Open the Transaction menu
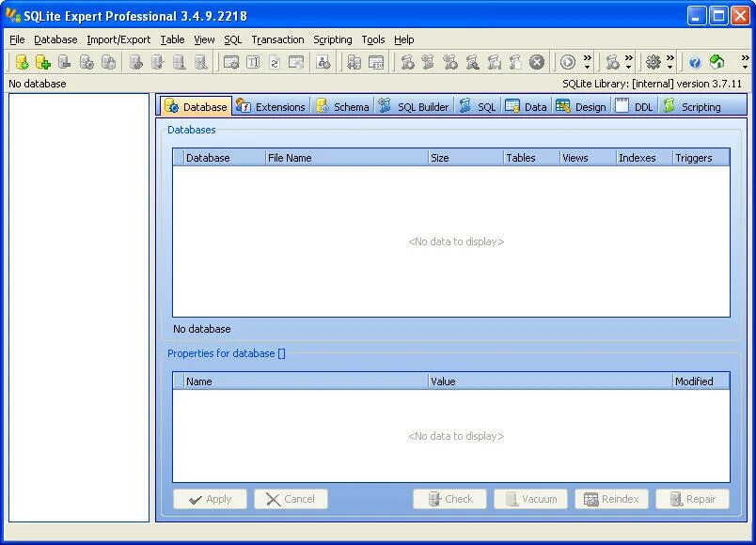This screenshot has width=756, height=545. 277,39
